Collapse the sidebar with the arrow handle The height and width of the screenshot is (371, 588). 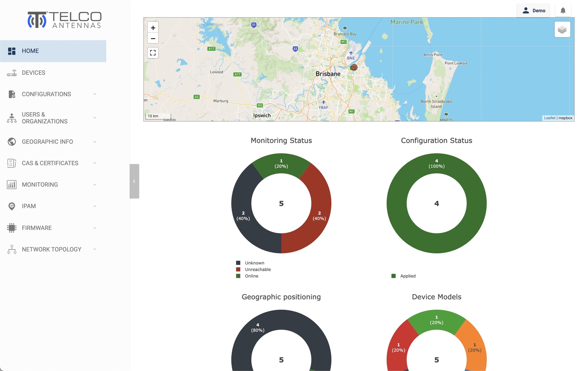pyautogui.click(x=134, y=181)
